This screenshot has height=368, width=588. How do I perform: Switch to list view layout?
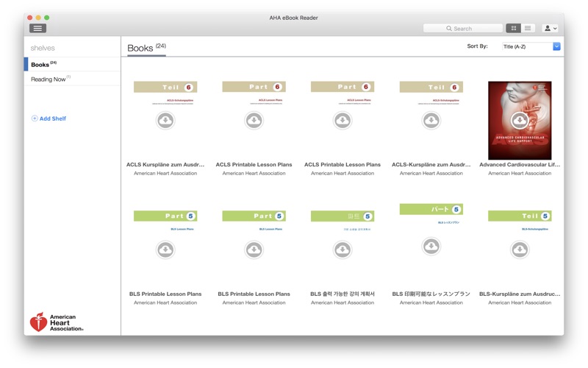528,28
